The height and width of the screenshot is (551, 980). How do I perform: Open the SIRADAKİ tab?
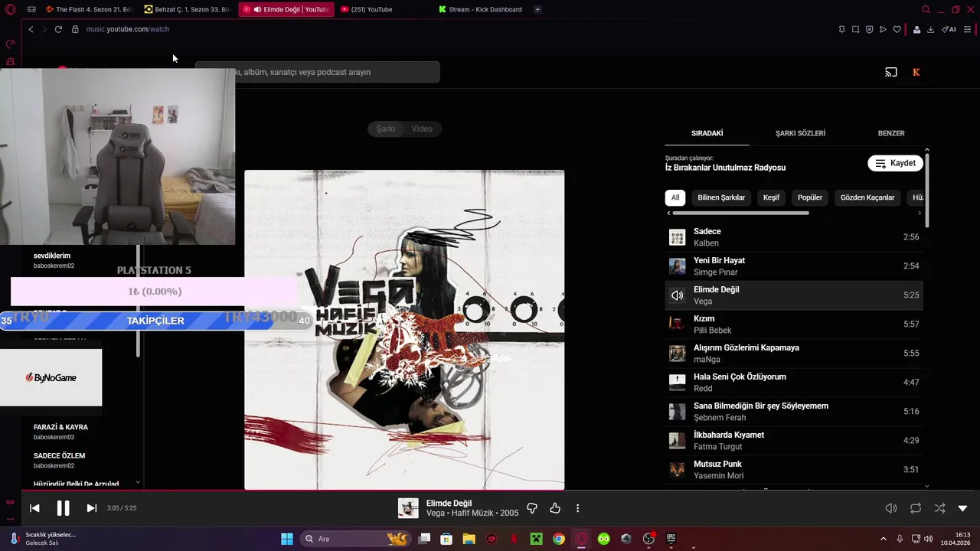click(x=707, y=133)
